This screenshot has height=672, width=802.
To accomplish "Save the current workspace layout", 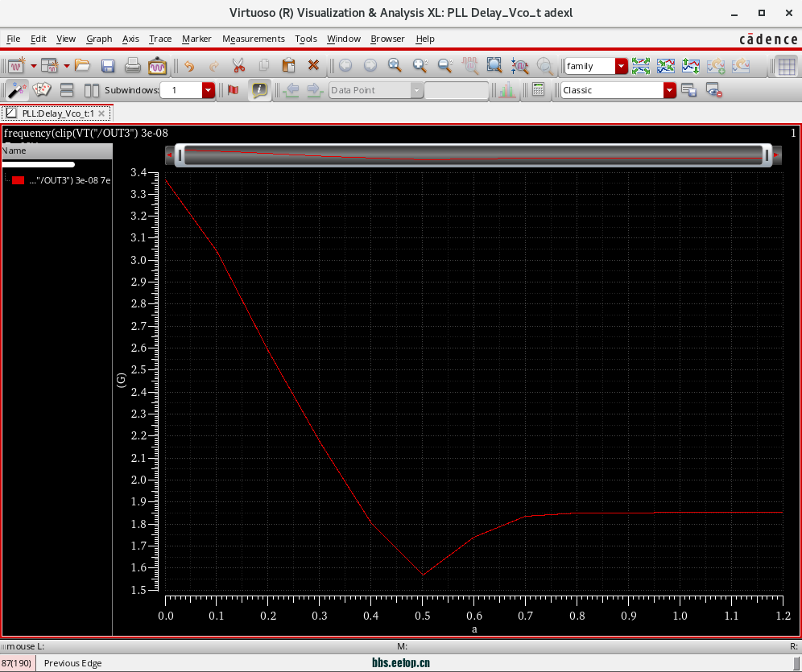I will click(x=689, y=90).
